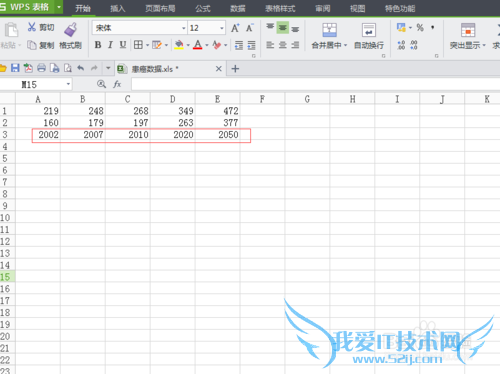Viewport: 500px width, 374px height.
Task: Click the fx insert function button
Action: coord(117,84)
